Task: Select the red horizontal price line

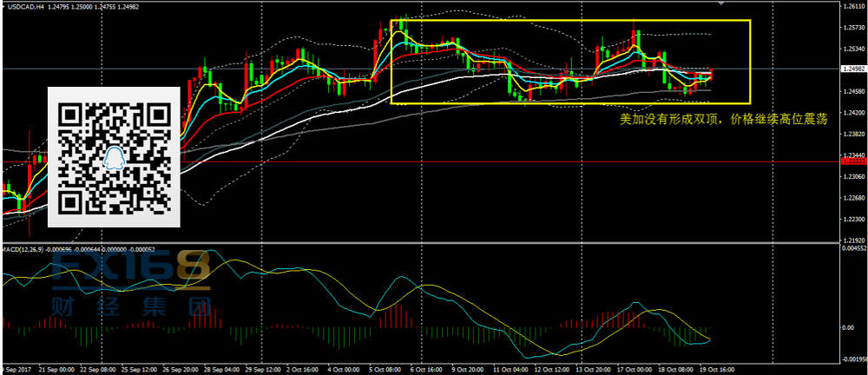Action: coord(521,161)
